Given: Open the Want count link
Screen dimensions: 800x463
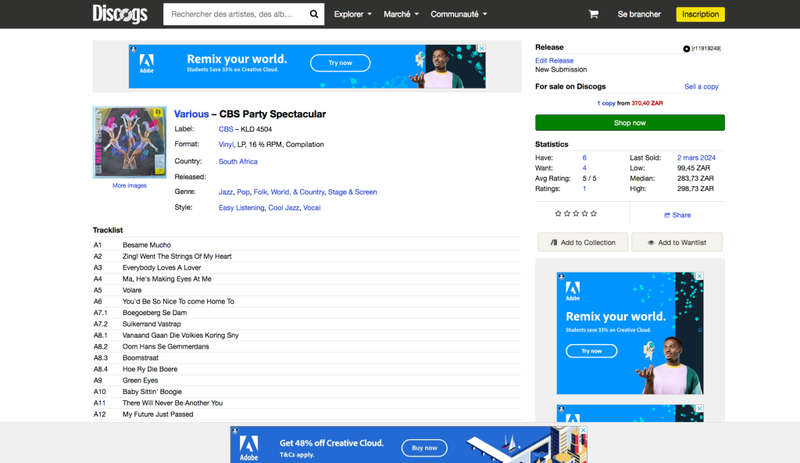Looking at the screenshot, I should [x=584, y=168].
